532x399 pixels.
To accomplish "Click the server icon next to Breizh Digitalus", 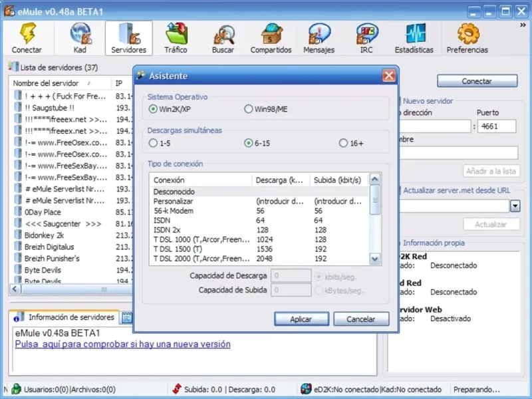I will point(18,246).
